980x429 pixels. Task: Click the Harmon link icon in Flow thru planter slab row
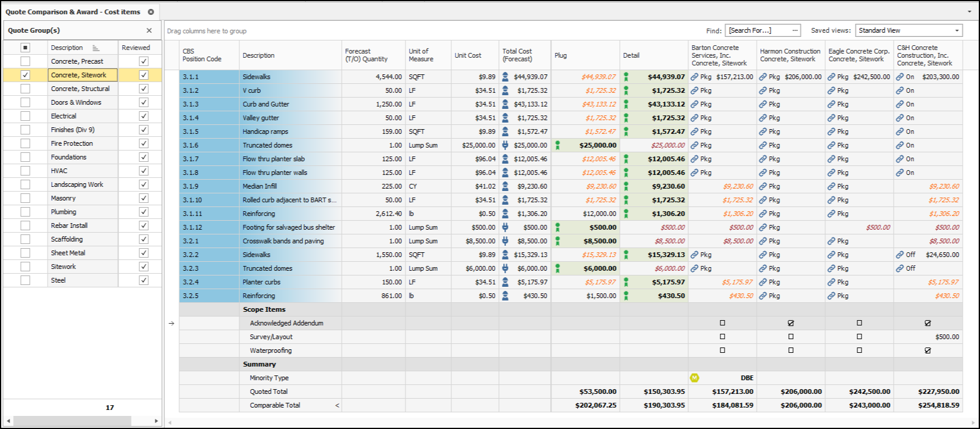(763, 159)
